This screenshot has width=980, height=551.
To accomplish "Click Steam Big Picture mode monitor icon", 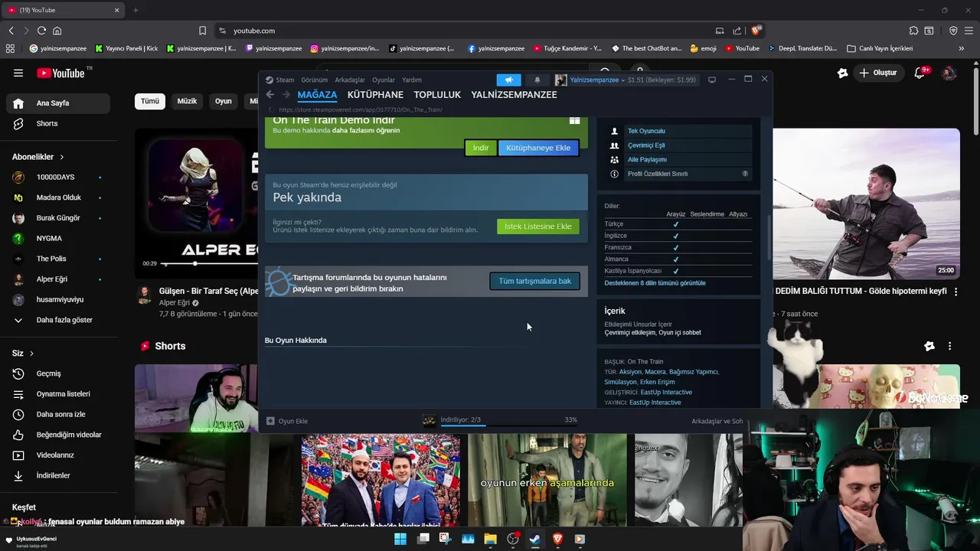I will [711, 80].
